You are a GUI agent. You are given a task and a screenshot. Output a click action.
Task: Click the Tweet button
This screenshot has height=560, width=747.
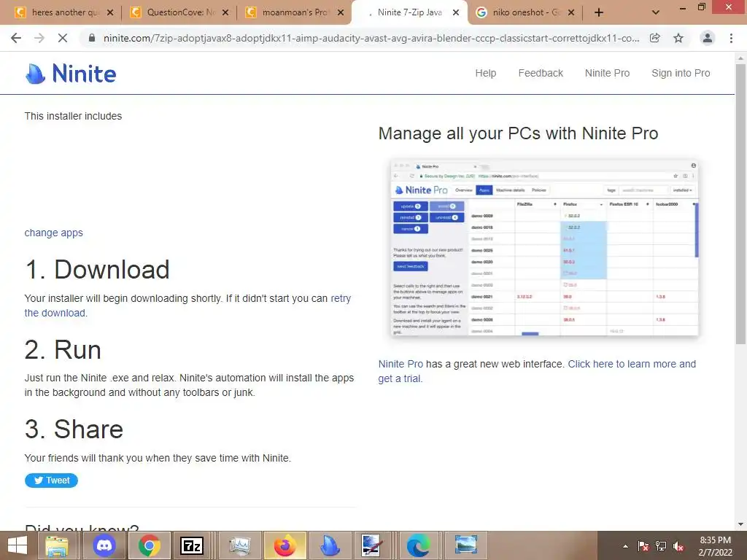[51, 481]
